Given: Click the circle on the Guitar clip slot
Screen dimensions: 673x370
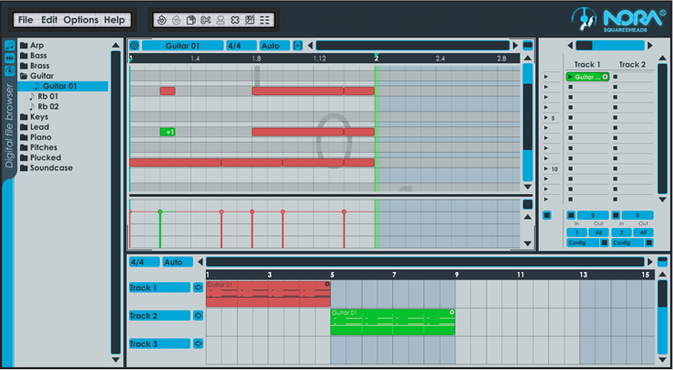Looking at the screenshot, I should [605, 77].
